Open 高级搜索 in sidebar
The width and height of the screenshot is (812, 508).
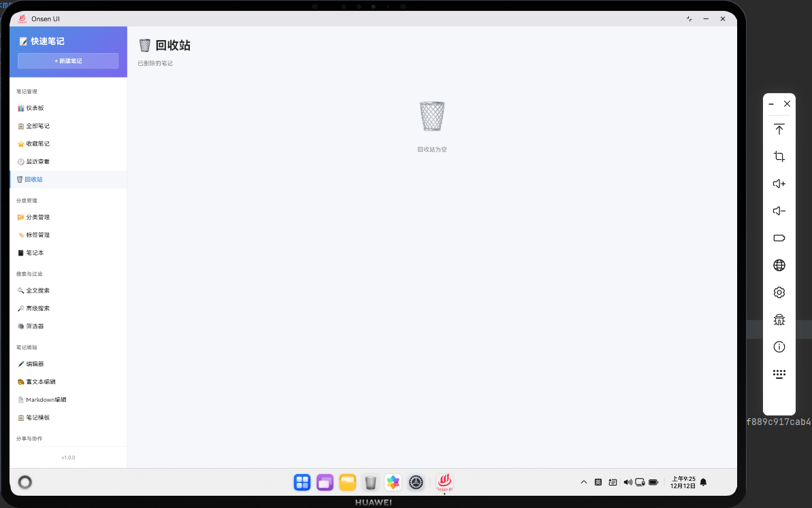[x=68, y=308]
